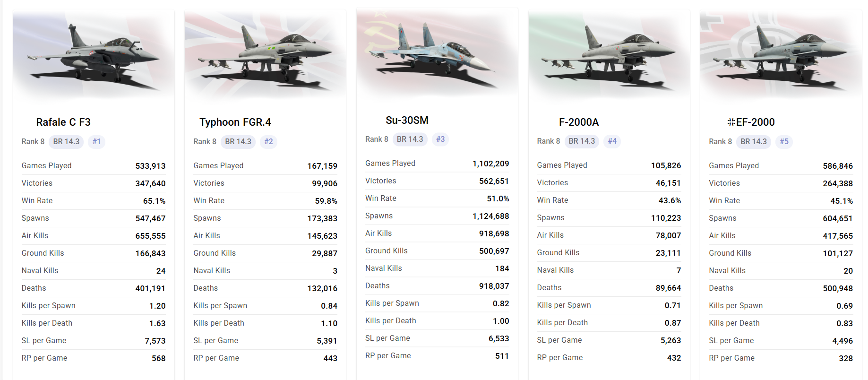Click BR 14.3 badge on Rafale card
Image resolution: width=868 pixels, height=380 pixels.
[66, 141]
